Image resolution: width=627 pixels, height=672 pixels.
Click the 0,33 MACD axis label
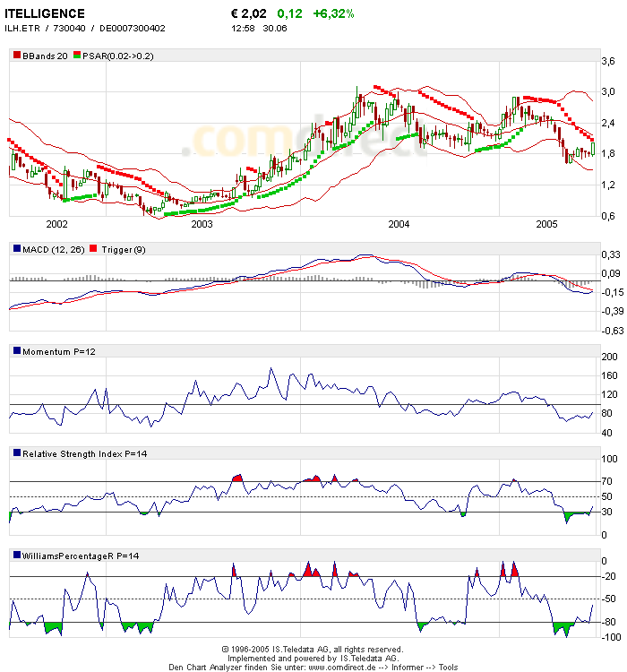pos(611,255)
